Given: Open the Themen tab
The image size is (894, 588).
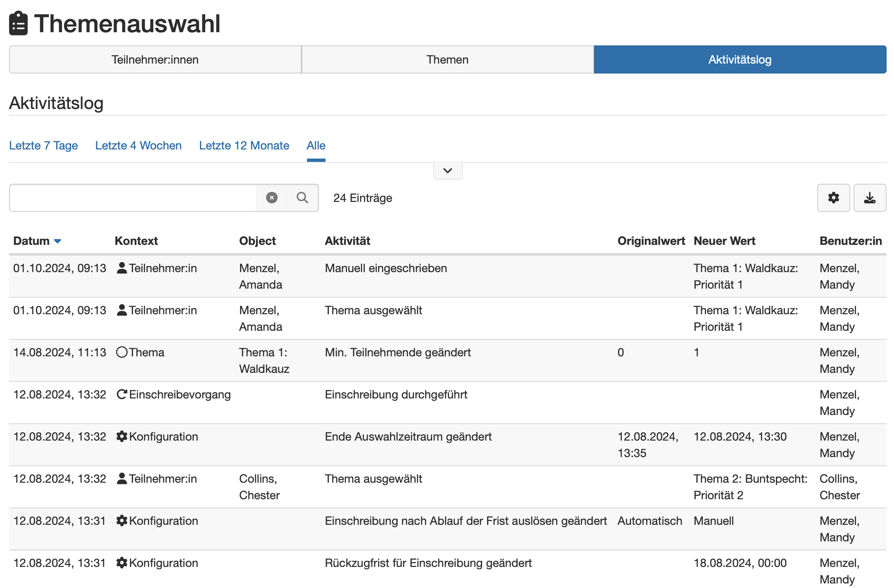Looking at the screenshot, I should click(447, 59).
